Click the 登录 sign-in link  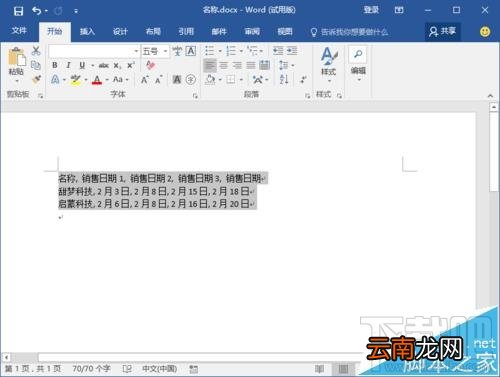click(371, 10)
